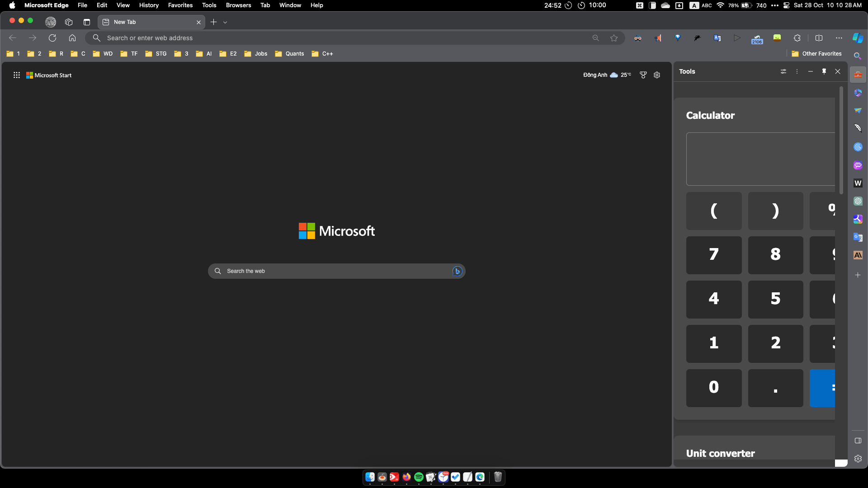
Task: Click the Rewards trophy icon
Action: coord(643,75)
